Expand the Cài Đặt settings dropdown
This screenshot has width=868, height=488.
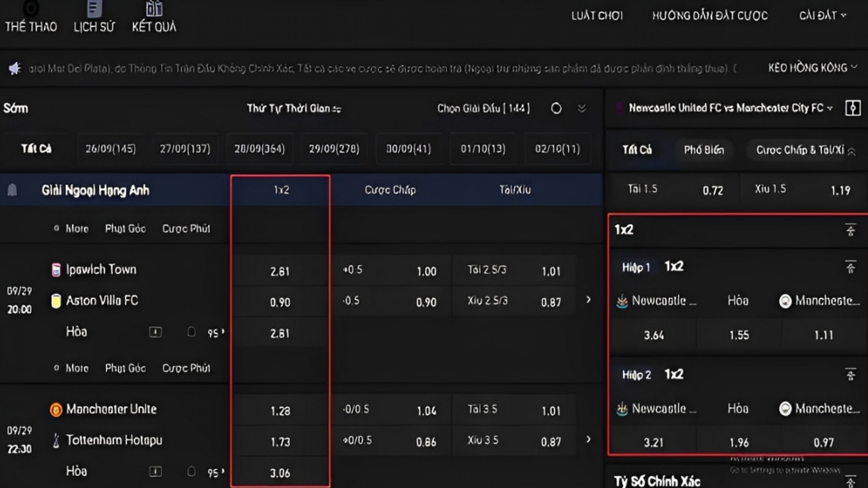click(822, 15)
